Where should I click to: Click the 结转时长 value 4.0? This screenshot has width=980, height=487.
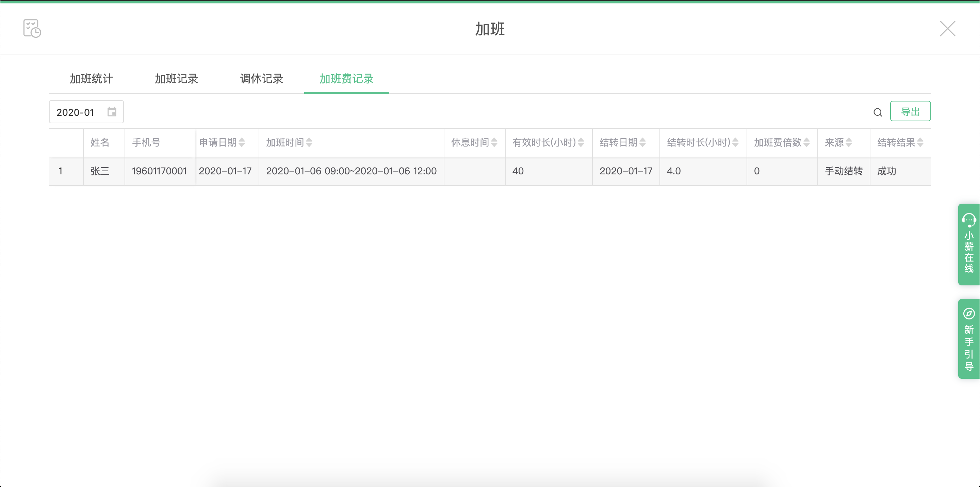coord(674,171)
